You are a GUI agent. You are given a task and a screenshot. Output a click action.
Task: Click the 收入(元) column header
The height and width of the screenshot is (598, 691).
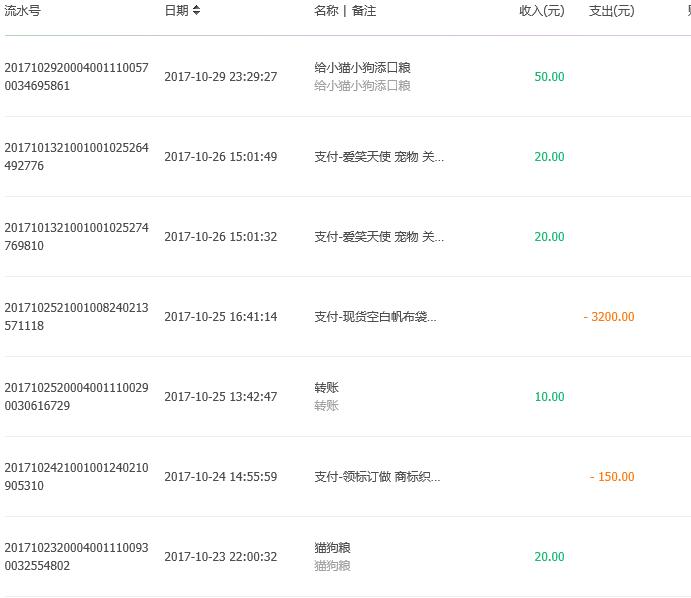542,10
